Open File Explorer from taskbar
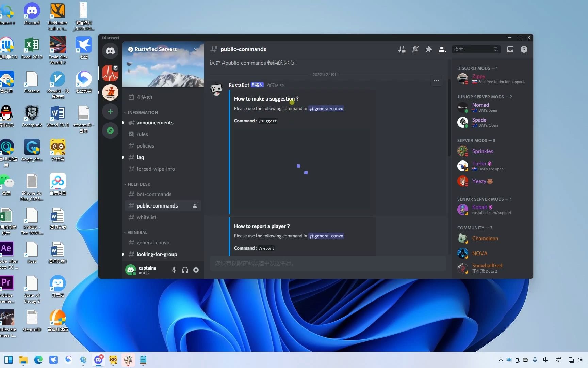The image size is (588, 368). tap(23, 360)
